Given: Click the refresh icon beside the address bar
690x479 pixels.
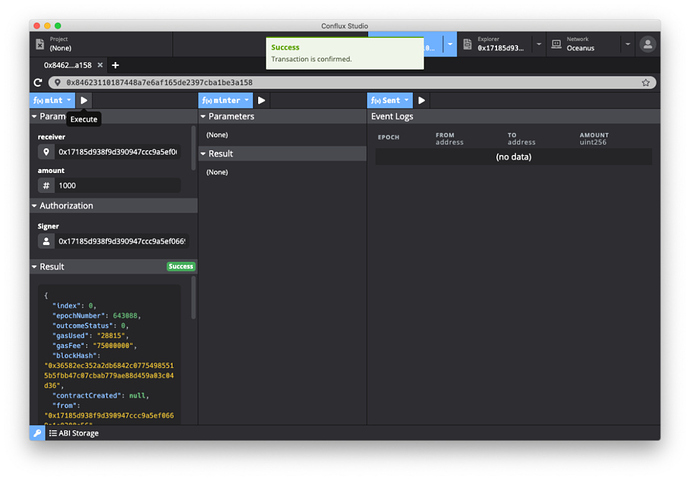Looking at the screenshot, I should [38, 82].
